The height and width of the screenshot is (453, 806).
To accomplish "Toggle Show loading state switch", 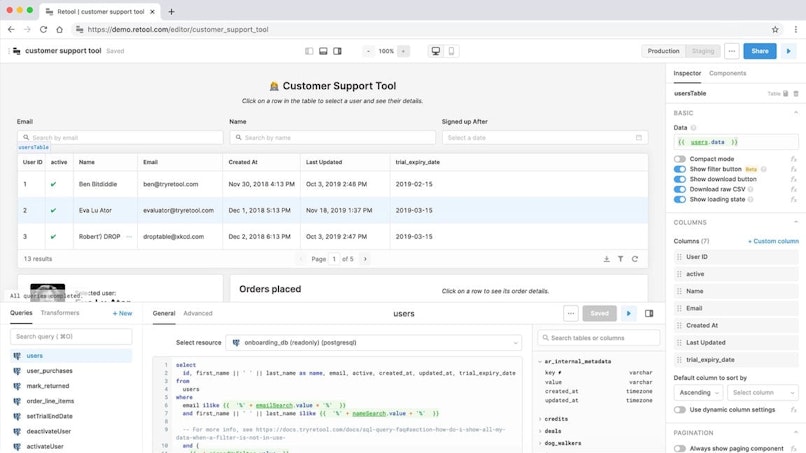I will pyautogui.click(x=680, y=200).
